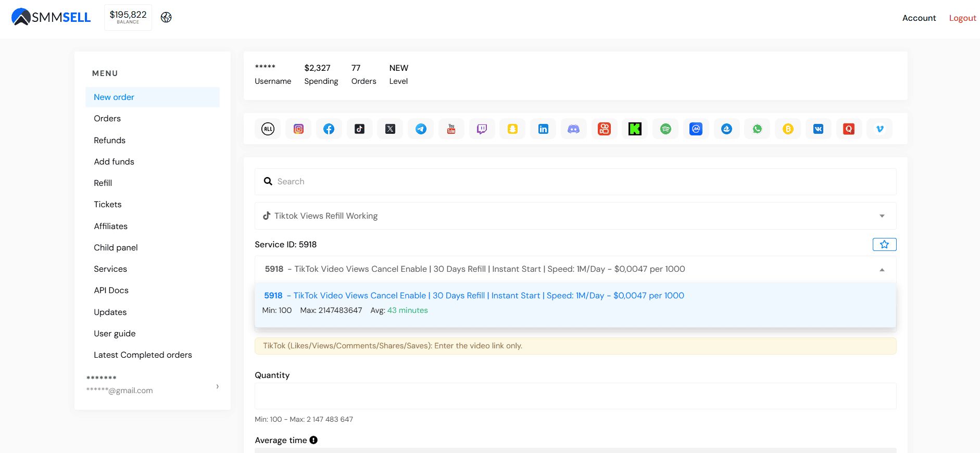Filter services by Quora icon
The width and height of the screenshot is (980, 453).
click(x=849, y=129)
